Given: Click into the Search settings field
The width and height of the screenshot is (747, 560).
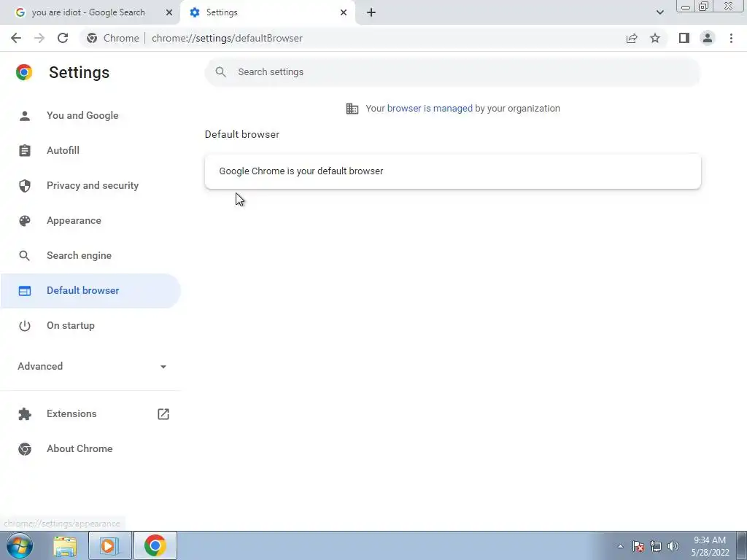Looking at the screenshot, I should pos(452,72).
